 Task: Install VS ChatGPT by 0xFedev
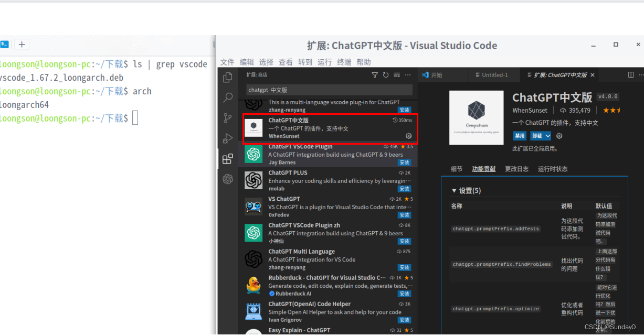pos(404,215)
